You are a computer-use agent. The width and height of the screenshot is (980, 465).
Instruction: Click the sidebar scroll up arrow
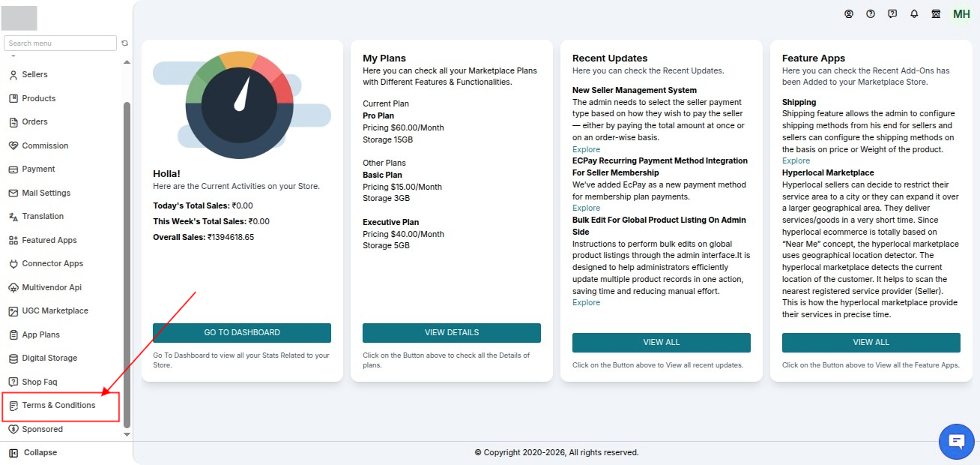[x=127, y=61]
